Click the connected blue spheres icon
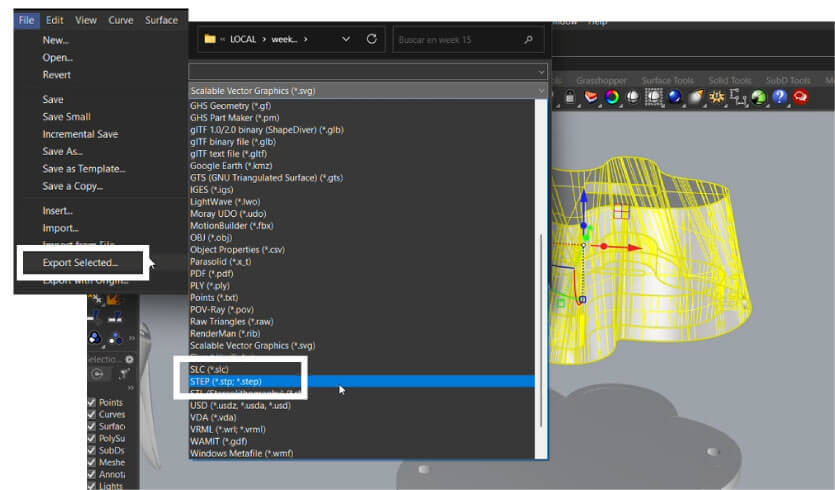This screenshot has height=490, width=835. (x=95, y=338)
